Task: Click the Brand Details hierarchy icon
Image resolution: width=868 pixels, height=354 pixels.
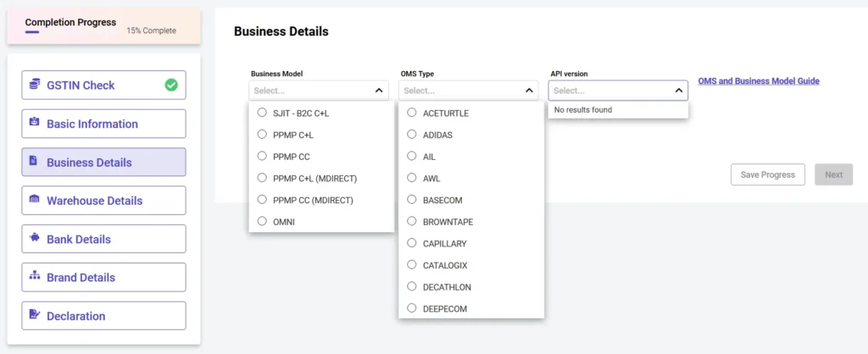Action: point(34,276)
